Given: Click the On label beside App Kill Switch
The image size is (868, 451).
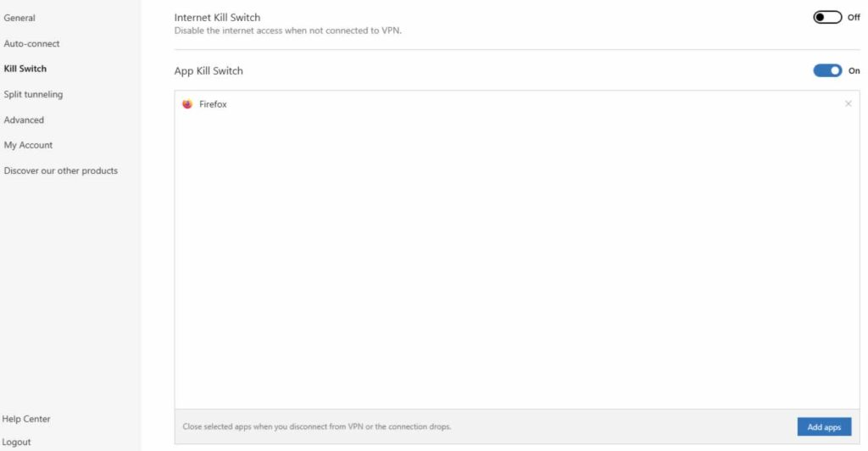Looking at the screenshot, I should click(x=854, y=70).
